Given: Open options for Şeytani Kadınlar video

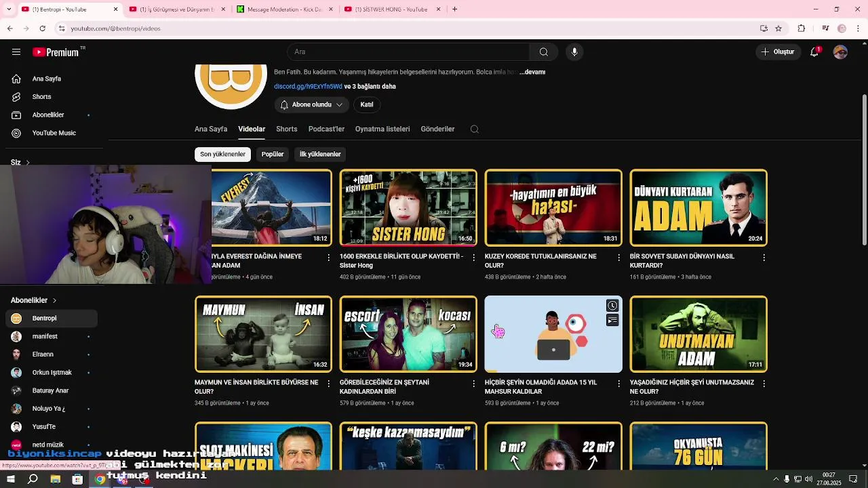Looking at the screenshot, I should pos(474,384).
